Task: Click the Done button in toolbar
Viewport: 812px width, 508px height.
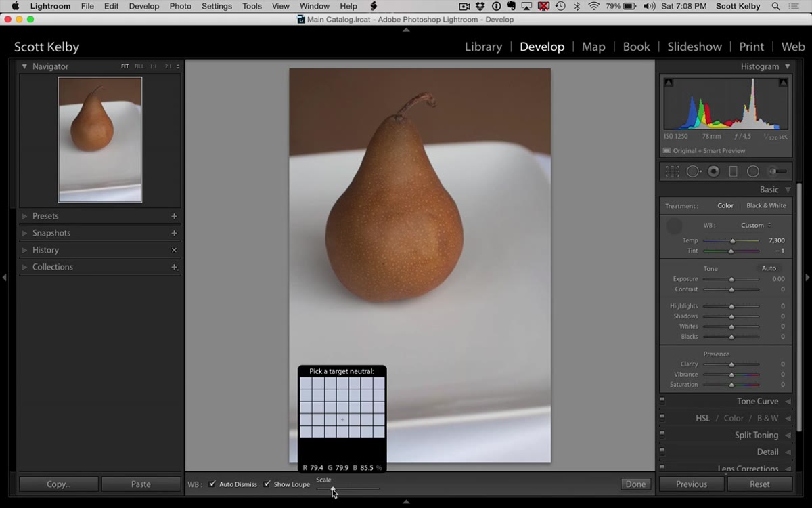Action: click(635, 484)
